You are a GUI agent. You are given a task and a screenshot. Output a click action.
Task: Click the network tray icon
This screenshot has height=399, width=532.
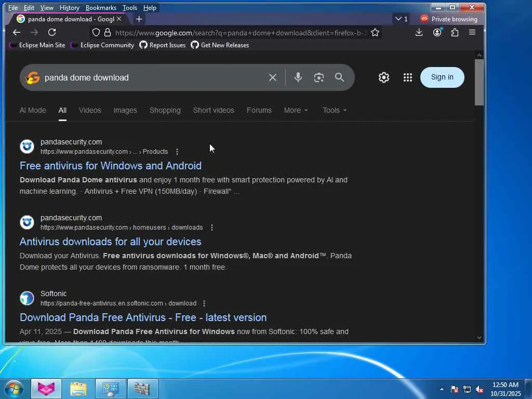click(467, 389)
